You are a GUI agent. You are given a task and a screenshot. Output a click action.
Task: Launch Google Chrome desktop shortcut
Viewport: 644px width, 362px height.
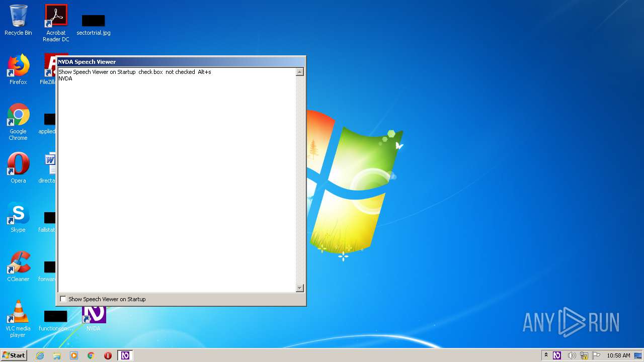coord(18,122)
